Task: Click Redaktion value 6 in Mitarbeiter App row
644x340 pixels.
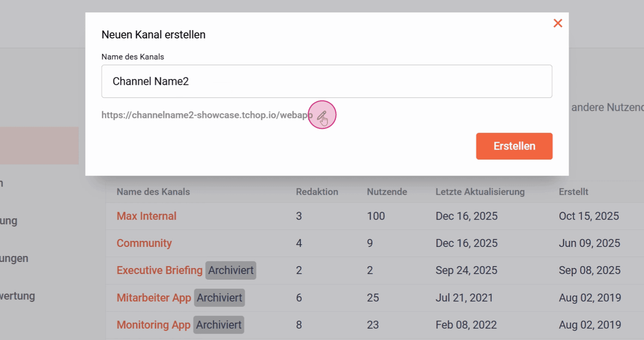Action: click(299, 298)
